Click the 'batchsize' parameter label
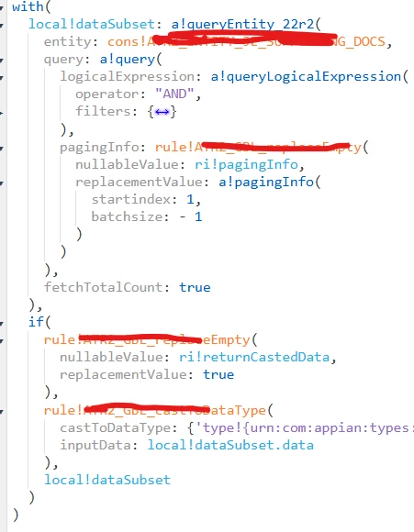Image resolution: width=414 pixels, height=532 pixels. click(x=127, y=216)
